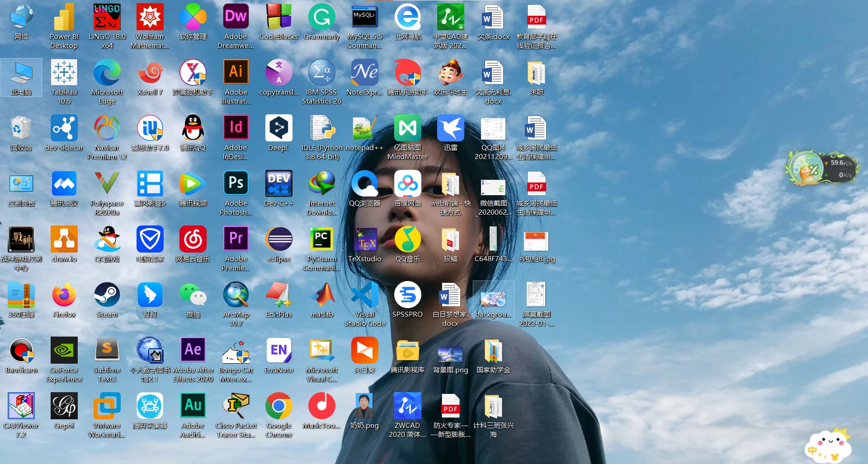The image size is (868, 464).
Task: Open EndNote shortcut
Action: click(x=278, y=351)
